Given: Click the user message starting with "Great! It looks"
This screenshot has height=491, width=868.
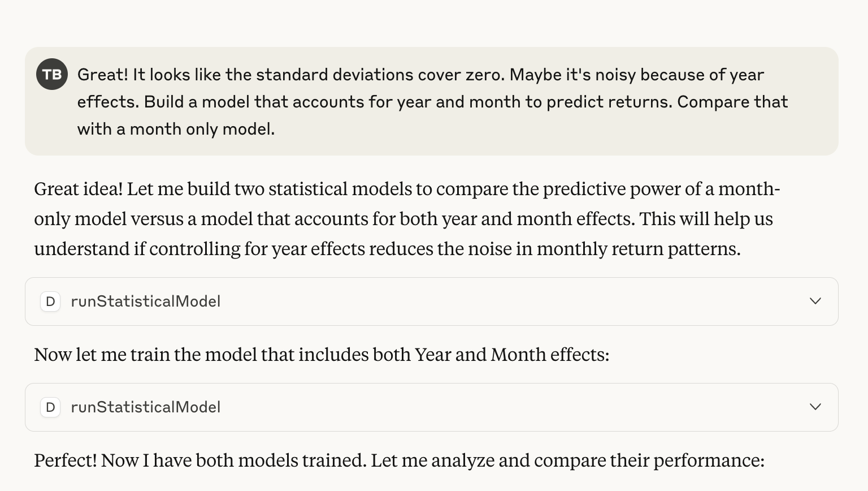Looking at the screenshot, I should click(420, 75).
